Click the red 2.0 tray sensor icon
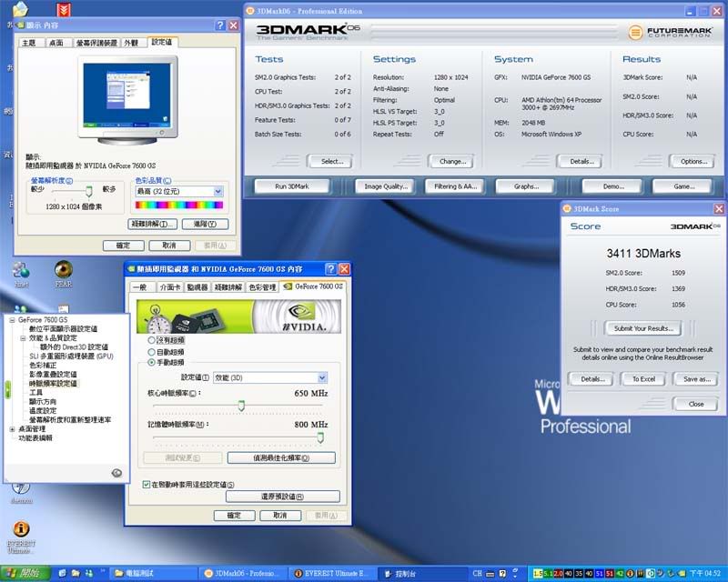 558,574
